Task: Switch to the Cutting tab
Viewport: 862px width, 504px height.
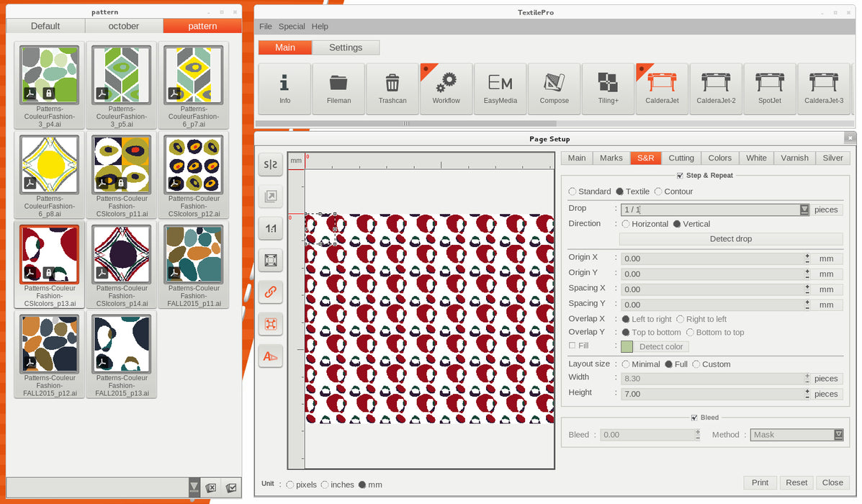Action: (x=681, y=158)
